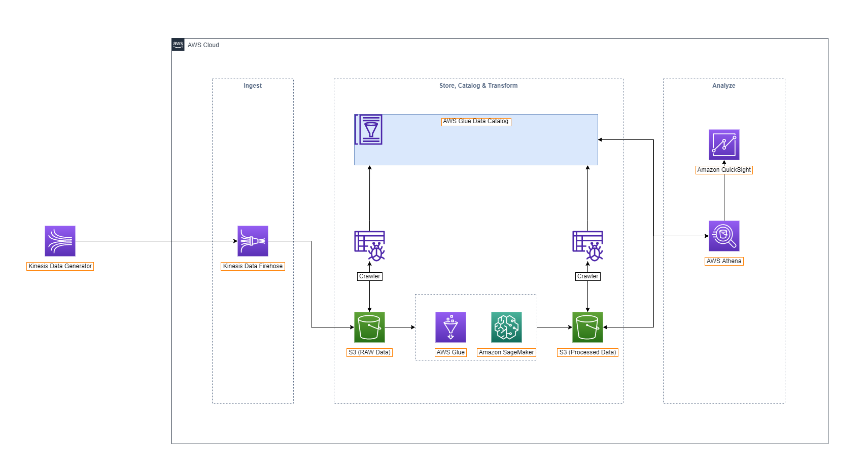
Task: Click the Amazon QuickSight chart icon
Action: [724, 144]
